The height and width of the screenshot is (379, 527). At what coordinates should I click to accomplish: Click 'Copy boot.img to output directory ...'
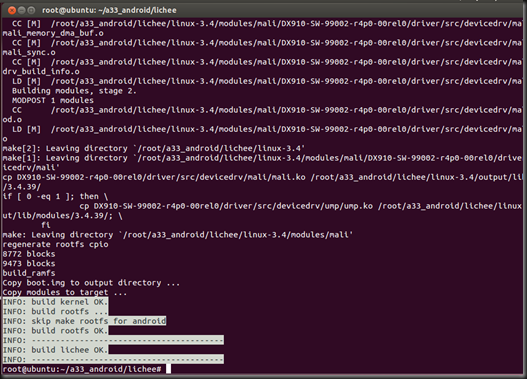91,283
